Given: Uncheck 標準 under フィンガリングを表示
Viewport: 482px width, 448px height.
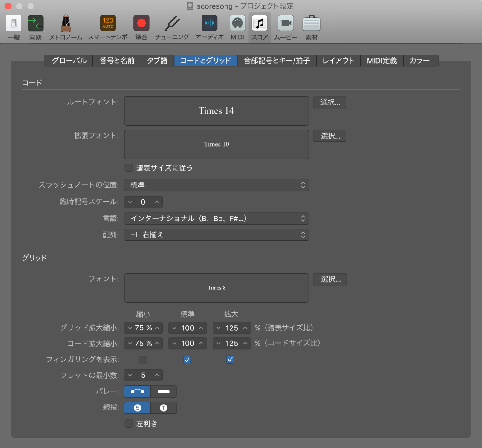Looking at the screenshot, I should coord(187,359).
